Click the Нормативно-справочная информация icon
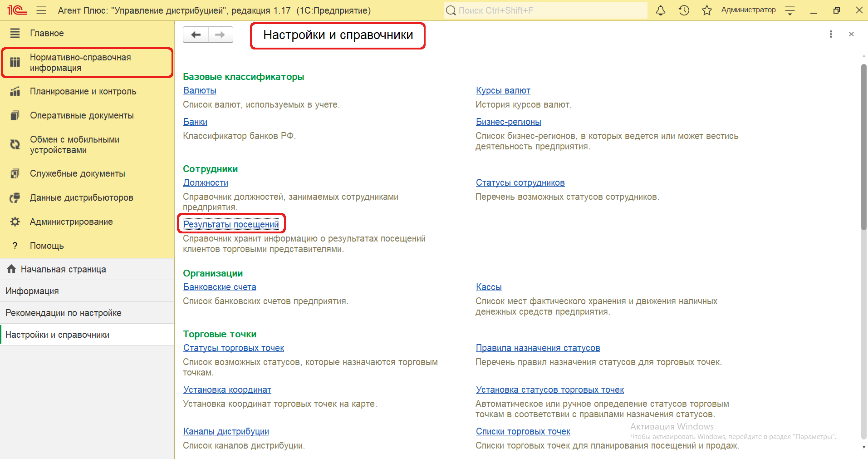Viewport: 868px width, 459px height. (x=15, y=62)
